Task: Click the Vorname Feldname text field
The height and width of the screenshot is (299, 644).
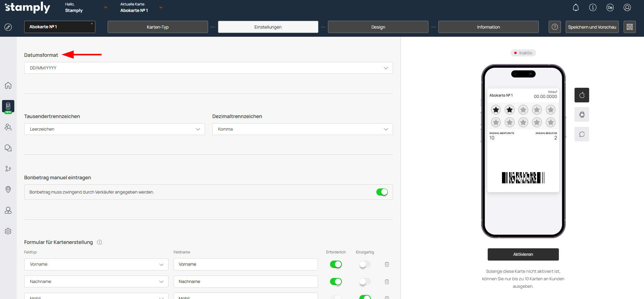Action: [245, 264]
